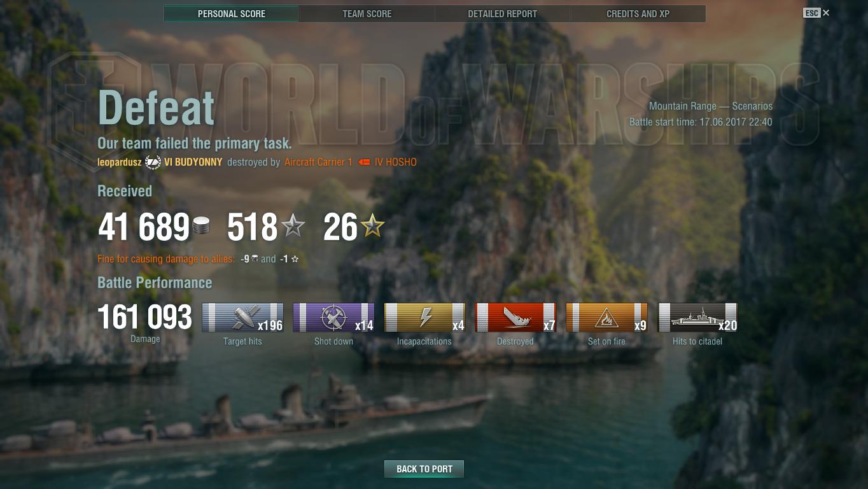Click the clan emblem beside leopardusz

[x=153, y=162]
